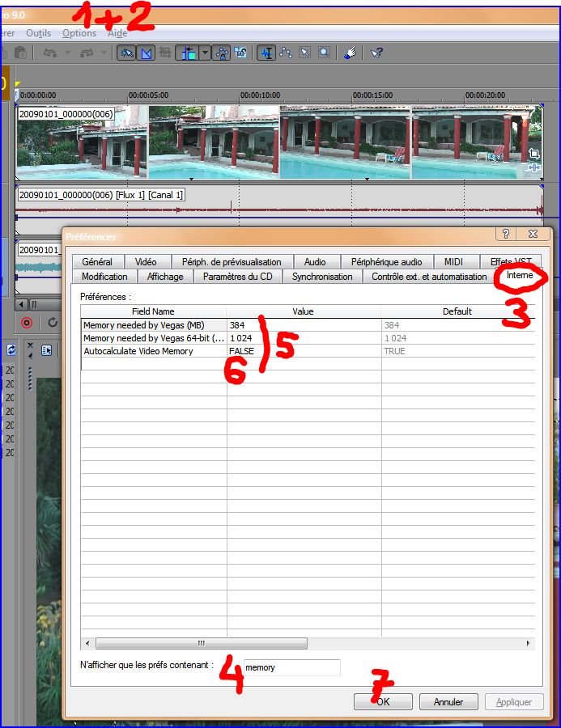Open Périph. de prévisualisation tab

pyautogui.click(x=232, y=262)
